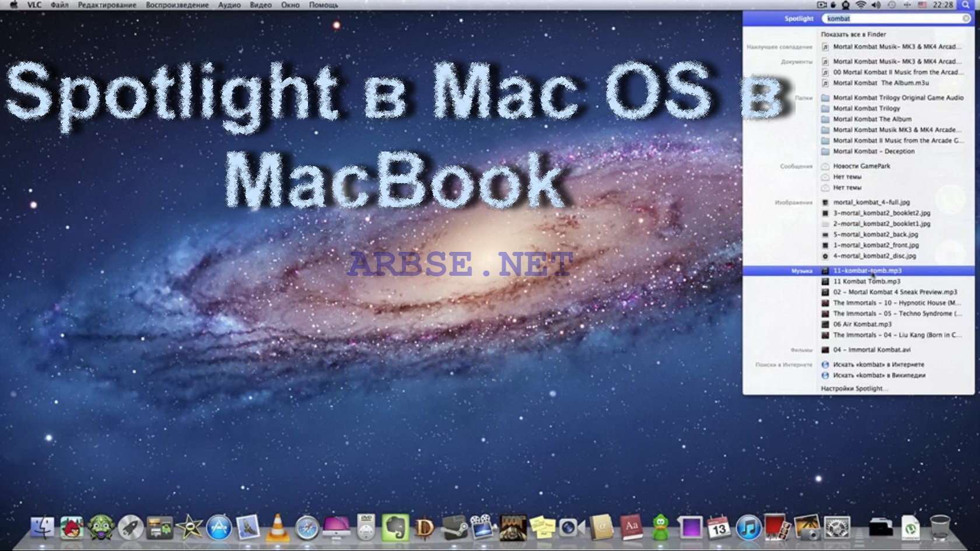Screen dimensions: 980x551
Task: Launch iTunes from the dock
Action: (748, 528)
